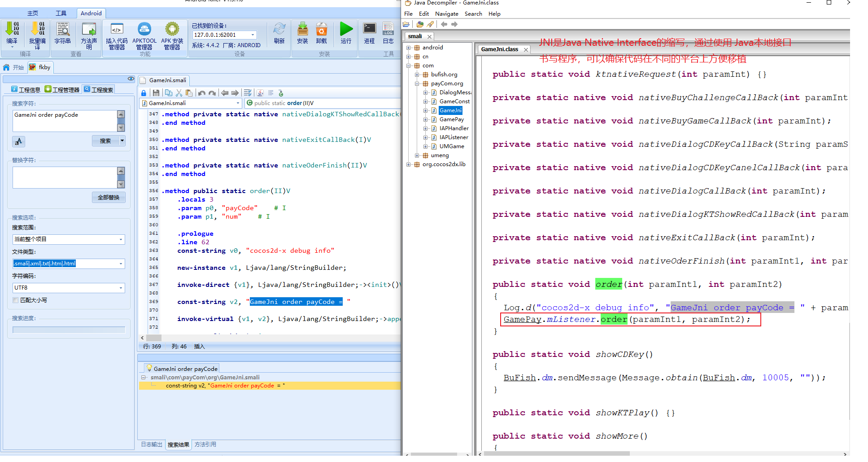868x462 pixels.
Task: Open the 字符串 strings viewer icon
Action: pyautogui.click(x=62, y=33)
